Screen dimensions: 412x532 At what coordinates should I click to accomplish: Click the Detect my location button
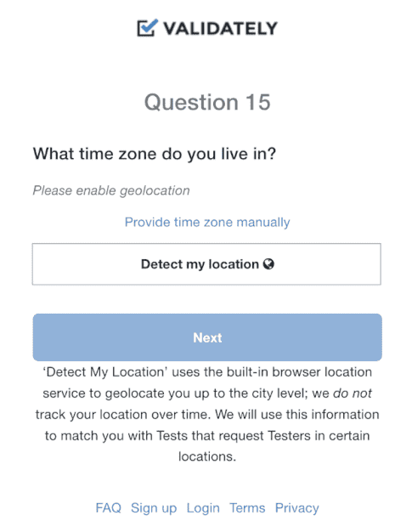206,264
